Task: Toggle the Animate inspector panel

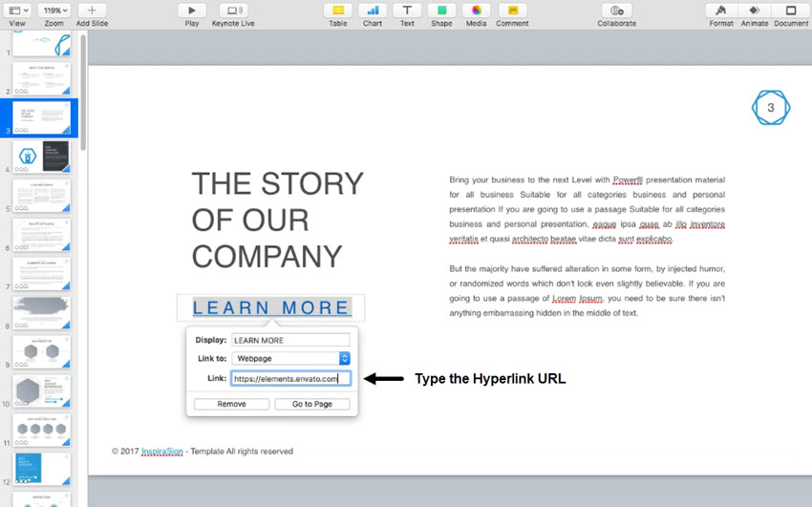Action: [x=755, y=10]
